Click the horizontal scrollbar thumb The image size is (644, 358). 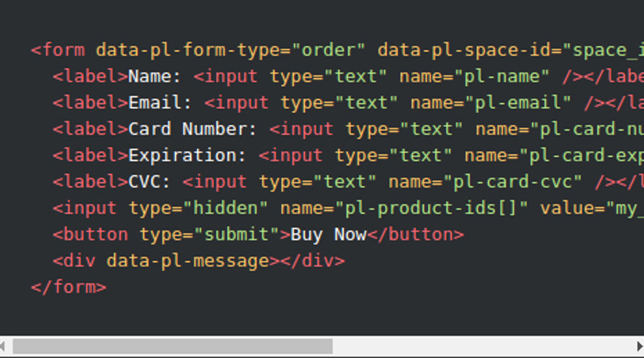(172, 346)
